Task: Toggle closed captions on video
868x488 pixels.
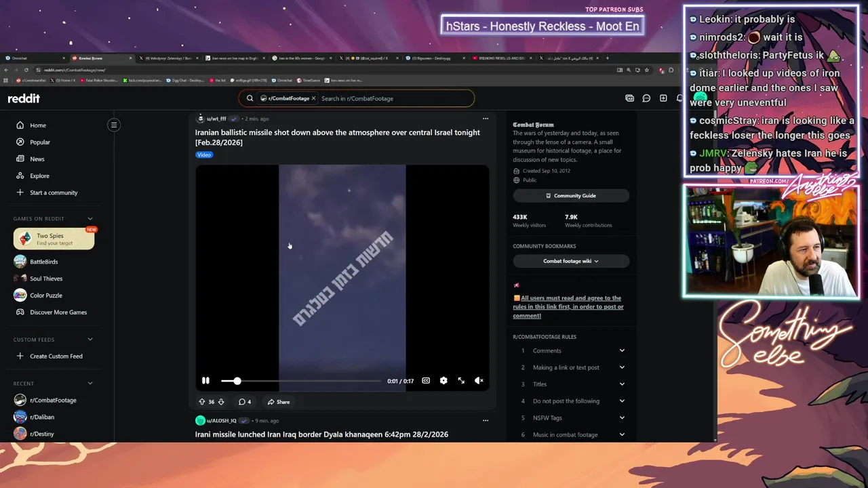Action: point(426,381)
